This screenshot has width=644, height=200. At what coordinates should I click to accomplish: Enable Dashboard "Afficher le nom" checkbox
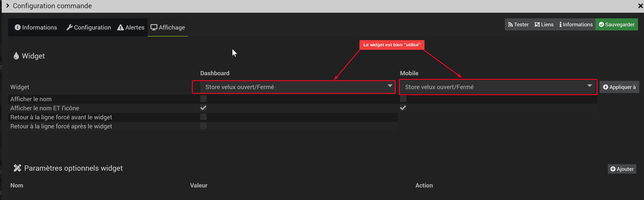(x=204, y=99)
